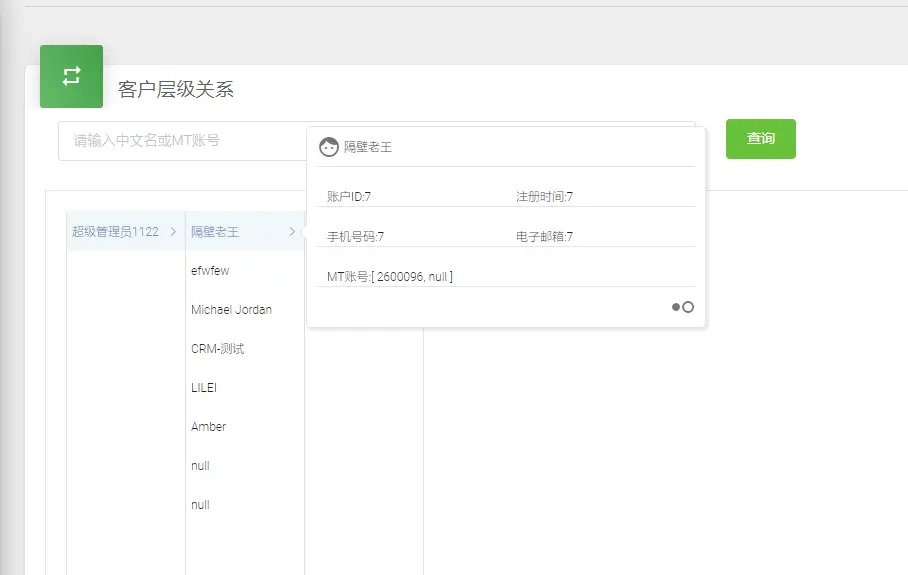Select the last null entry in list

200,504
